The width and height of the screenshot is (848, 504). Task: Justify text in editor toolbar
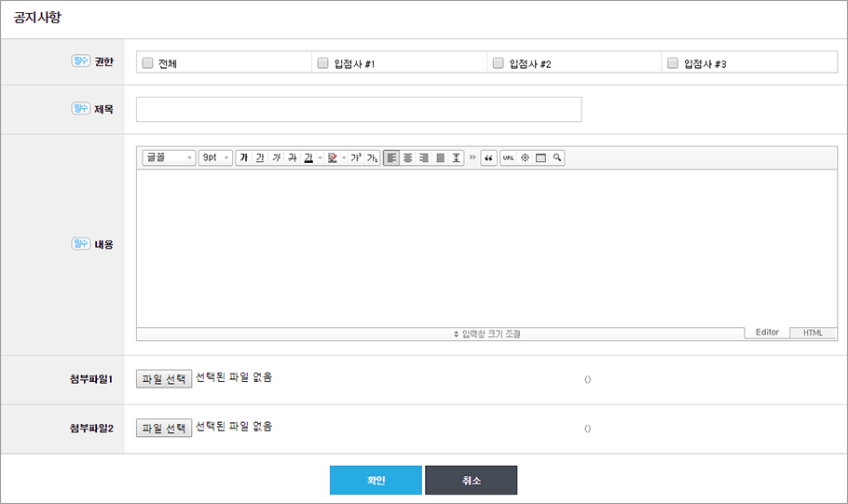tap(440, 157)
